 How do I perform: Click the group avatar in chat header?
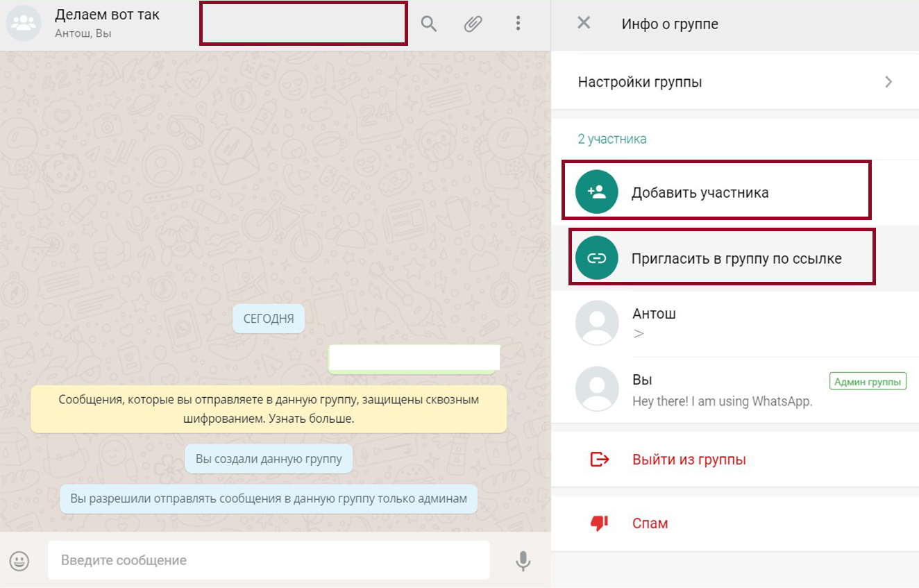[24, 24]
